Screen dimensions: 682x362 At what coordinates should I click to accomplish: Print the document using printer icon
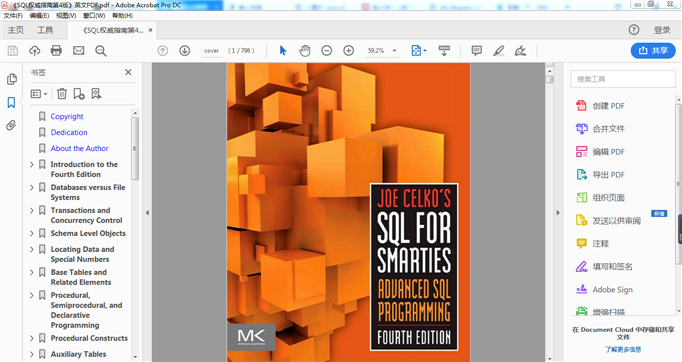56,51
